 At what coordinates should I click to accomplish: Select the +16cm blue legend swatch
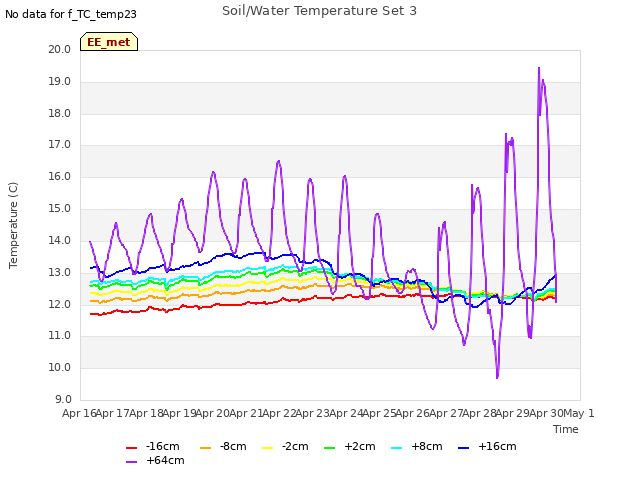click(463, 448)
